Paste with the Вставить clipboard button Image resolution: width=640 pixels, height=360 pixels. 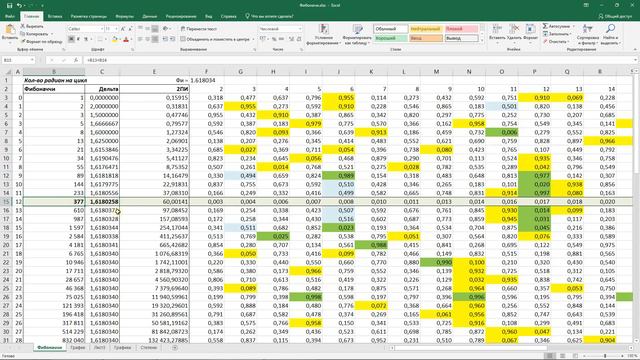10,33
